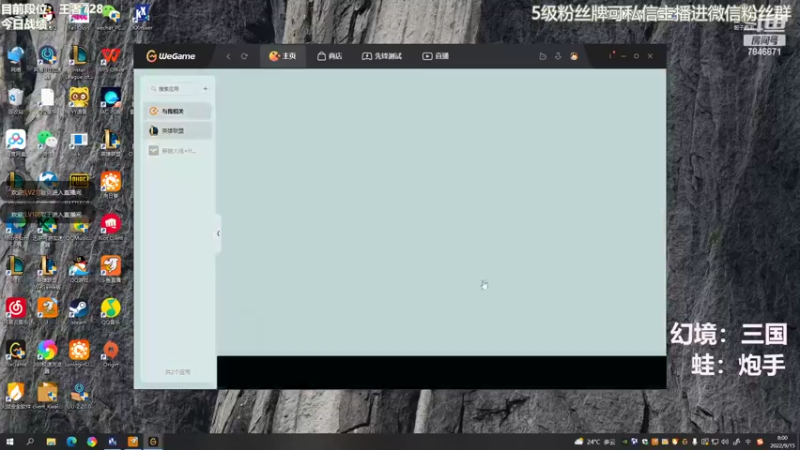This screenshot has height=450, width=800.
Task: Open Windows Start menu
Action: (x=10, y=441)
